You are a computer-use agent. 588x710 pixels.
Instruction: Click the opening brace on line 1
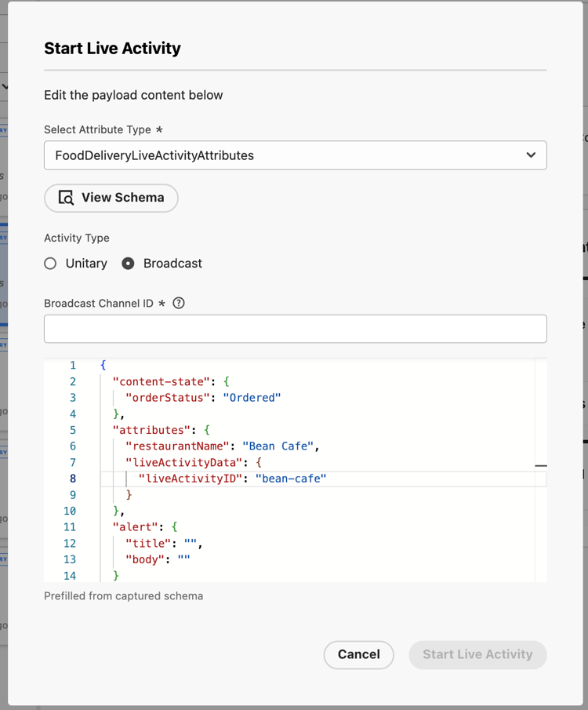(x=103, y=366)
